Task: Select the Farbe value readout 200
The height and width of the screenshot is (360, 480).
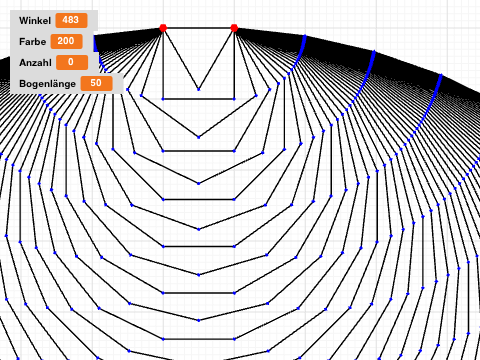Action: click(66, 41)
